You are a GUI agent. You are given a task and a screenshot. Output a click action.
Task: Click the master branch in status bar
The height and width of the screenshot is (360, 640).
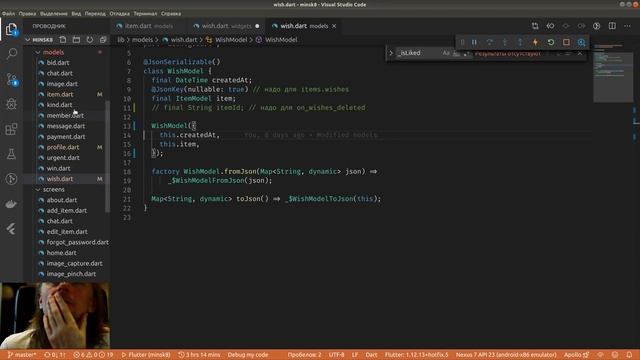tap(22, 355)
